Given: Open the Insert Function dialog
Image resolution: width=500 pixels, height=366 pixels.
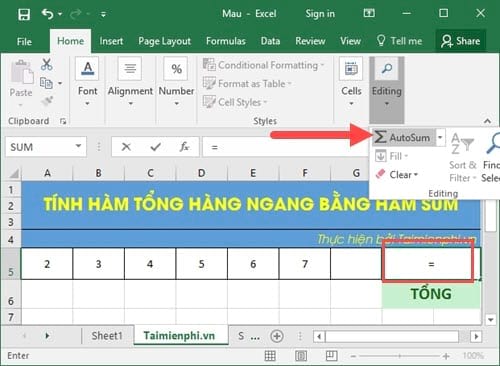Looking at the screenshot, I should click(184, 147).
